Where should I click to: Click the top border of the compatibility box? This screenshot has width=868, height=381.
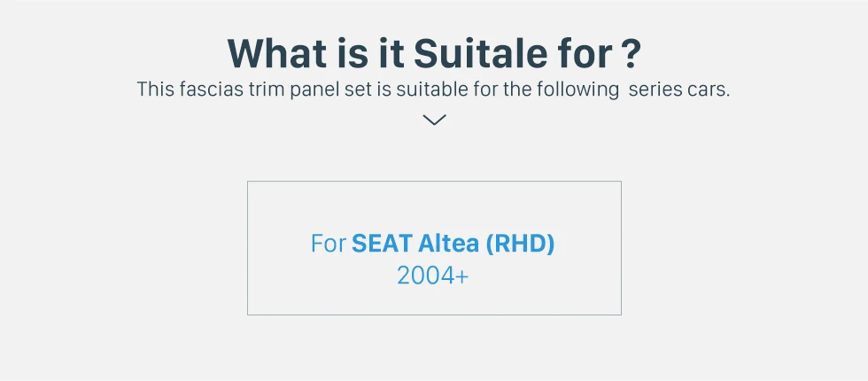pyautogui.click(x=434, y=182)
